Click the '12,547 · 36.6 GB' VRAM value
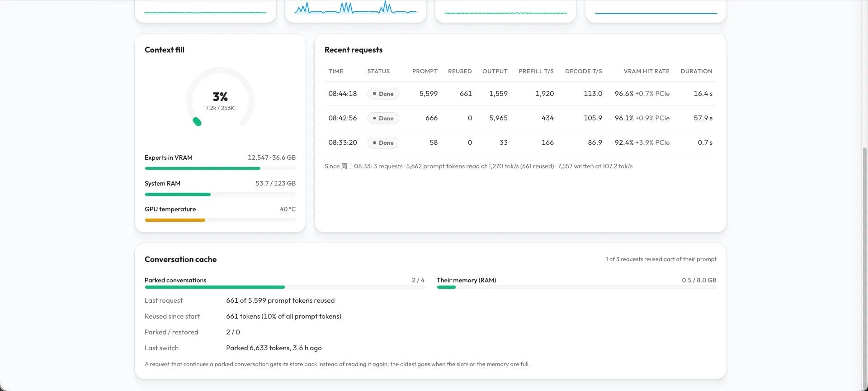Viewport: 868px width, 391px height. click(x=272, y=157)
